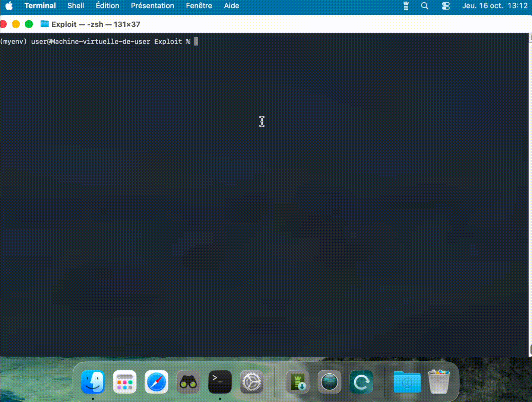Launch Launchpad from the dock

(124, 382)
